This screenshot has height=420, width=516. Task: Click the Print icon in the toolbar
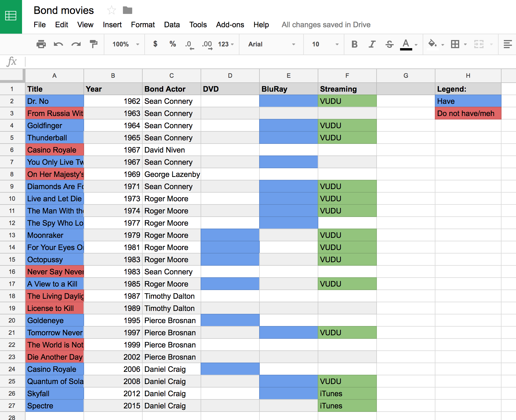tap(41, 44)
